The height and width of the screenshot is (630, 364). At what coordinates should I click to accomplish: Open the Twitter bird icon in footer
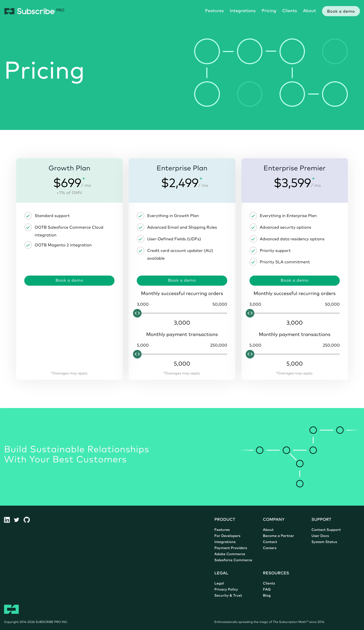point(17,520)
